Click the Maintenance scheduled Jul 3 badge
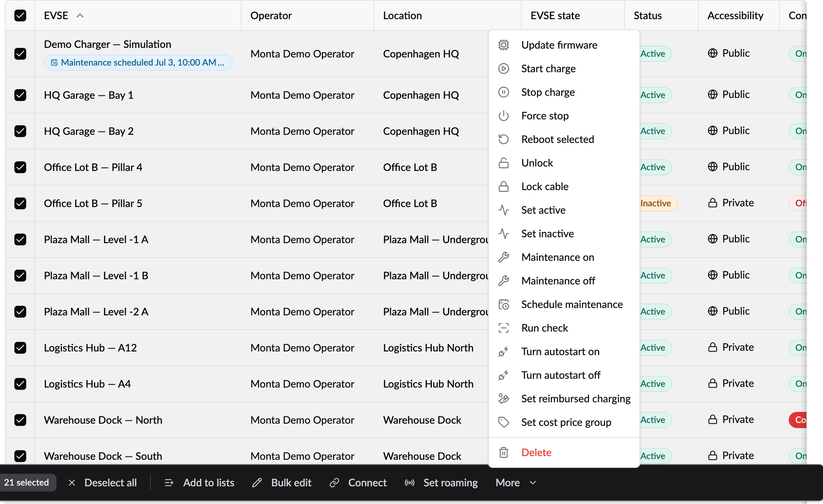Viewport: 823px width, 504px height. [138, 63]
